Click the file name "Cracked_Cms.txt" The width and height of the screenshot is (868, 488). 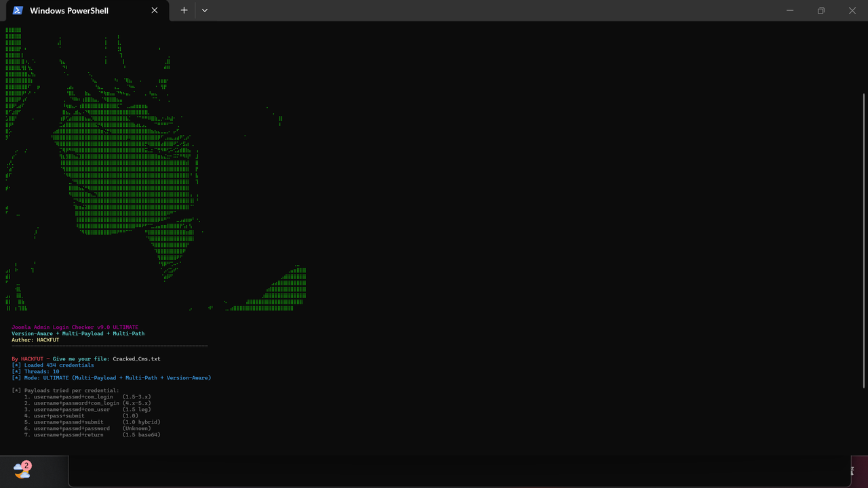(x=136, y=359)
